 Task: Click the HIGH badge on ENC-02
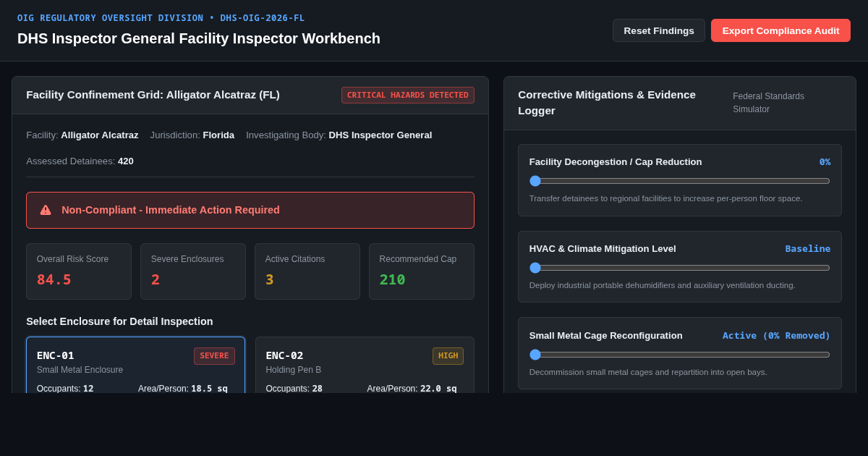(448, 355)
